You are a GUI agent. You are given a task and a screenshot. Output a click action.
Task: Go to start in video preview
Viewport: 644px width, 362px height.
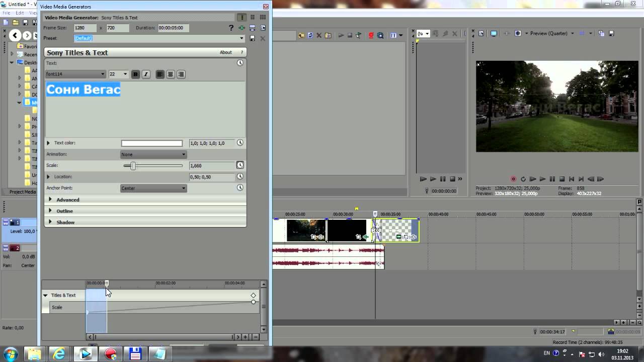[572, 179]
